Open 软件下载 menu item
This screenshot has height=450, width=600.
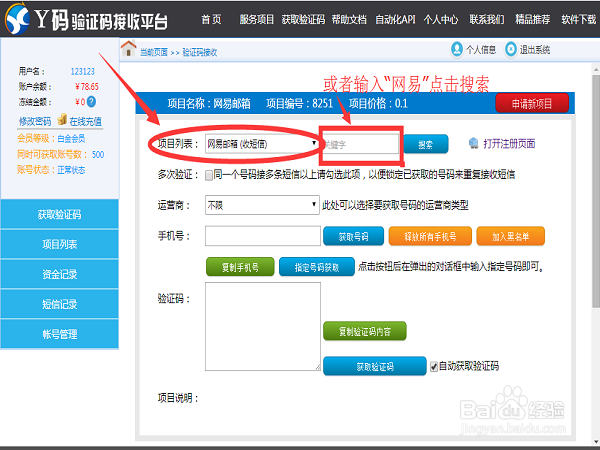click(x=578, y=19)
